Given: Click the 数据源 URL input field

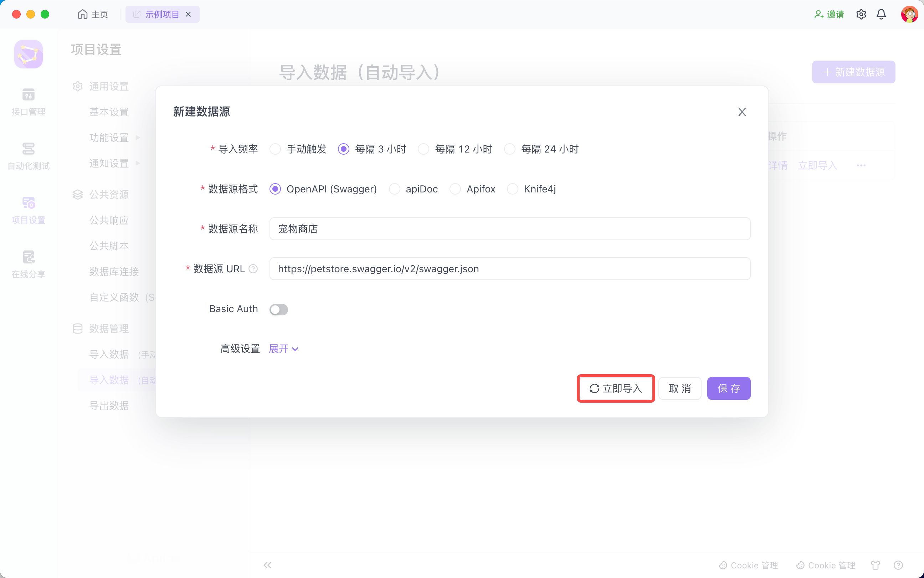Looking at the screenshot, I should 510,269.
